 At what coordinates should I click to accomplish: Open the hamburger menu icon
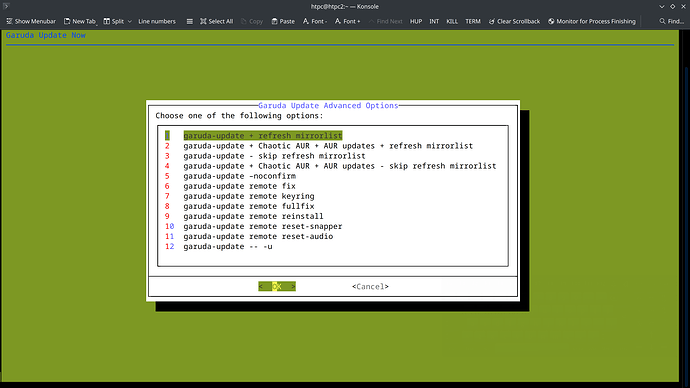pos(190,21)
